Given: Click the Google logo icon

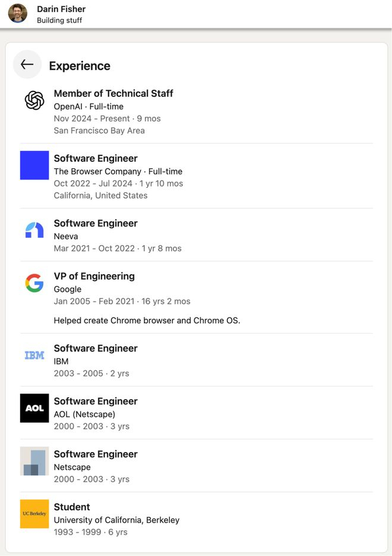Looking at the screenshot, I should tap(34, 283).
